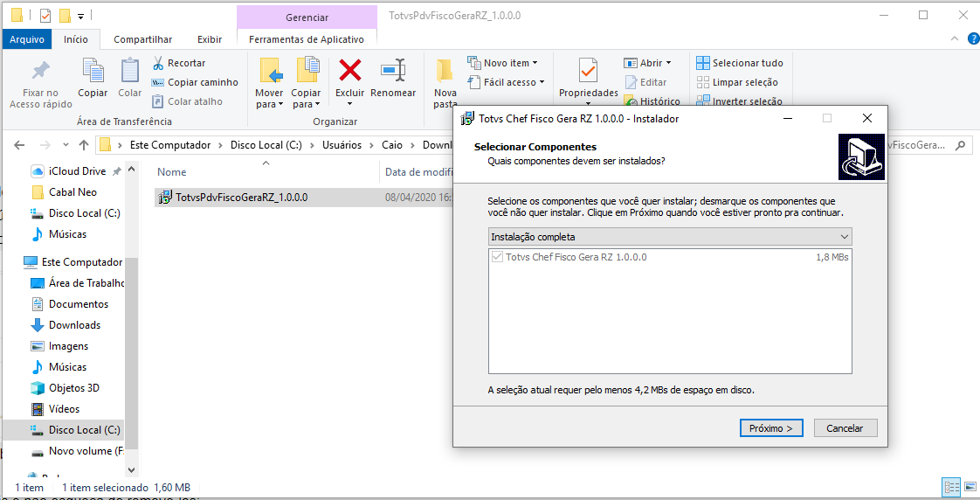
Task: Click the Renomear icon
Action: click(393, 70)
